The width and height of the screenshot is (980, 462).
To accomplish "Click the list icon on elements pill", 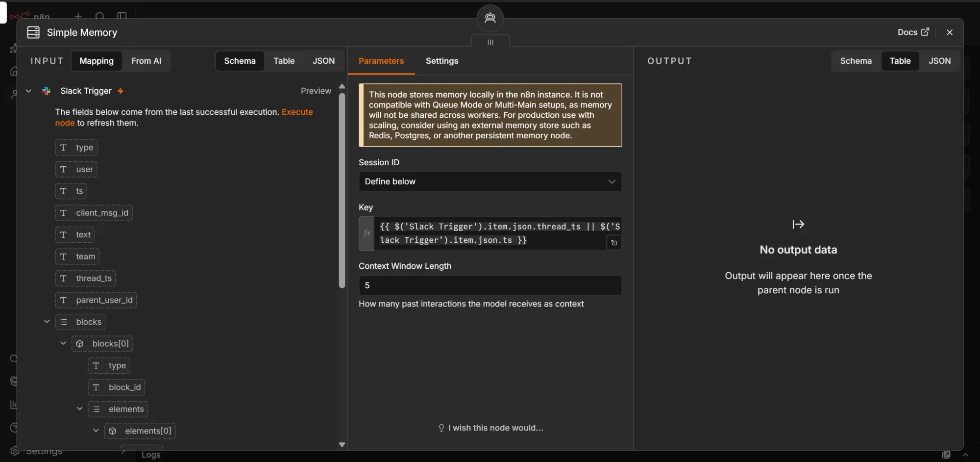I will pyautogui.click(x=96, y=409).
